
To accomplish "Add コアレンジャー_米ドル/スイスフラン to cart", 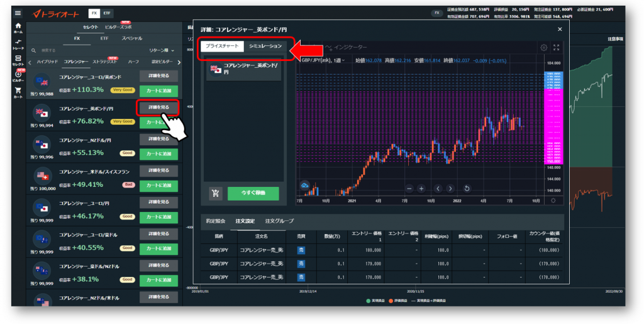I will pyautogui.click(x=158, y=186).
